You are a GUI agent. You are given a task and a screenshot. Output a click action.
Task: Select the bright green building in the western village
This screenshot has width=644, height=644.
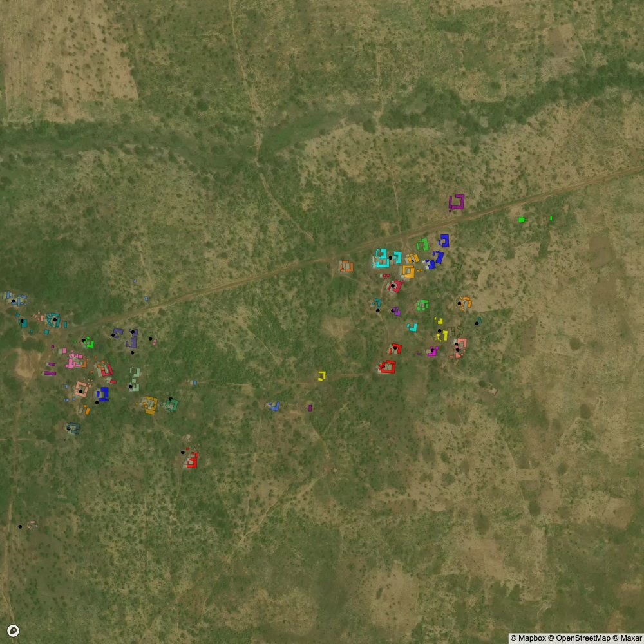[x=90, y=343]
